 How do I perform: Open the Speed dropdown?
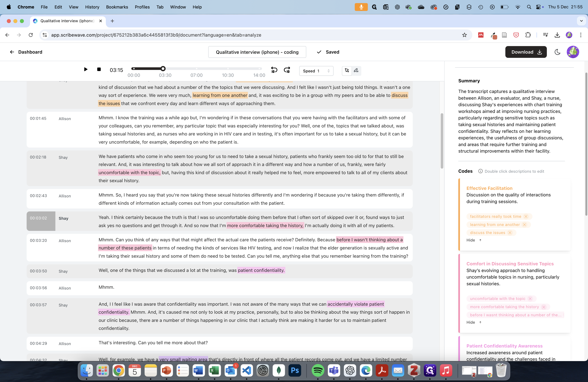[316, 71]
